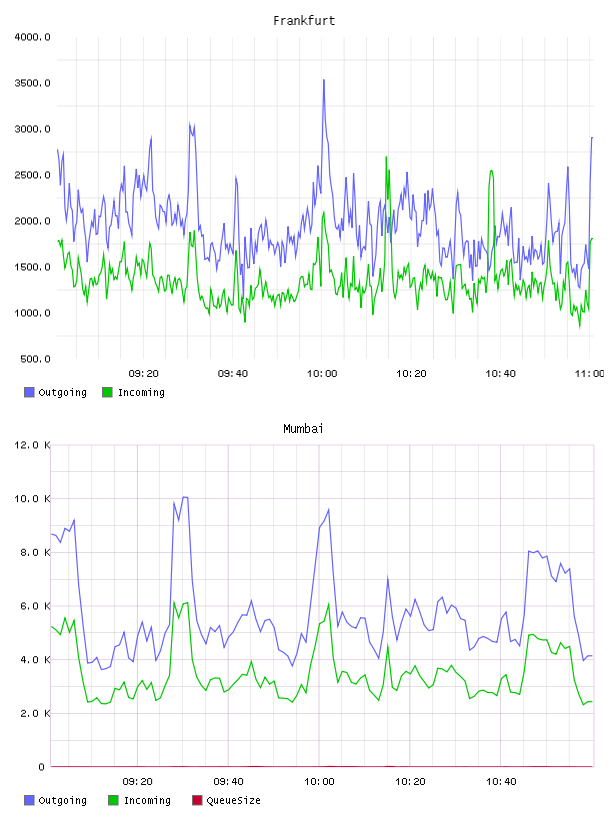
Task: Click the 4.0 K y-axis label in Mumbai chart
Action: [35, 659]
